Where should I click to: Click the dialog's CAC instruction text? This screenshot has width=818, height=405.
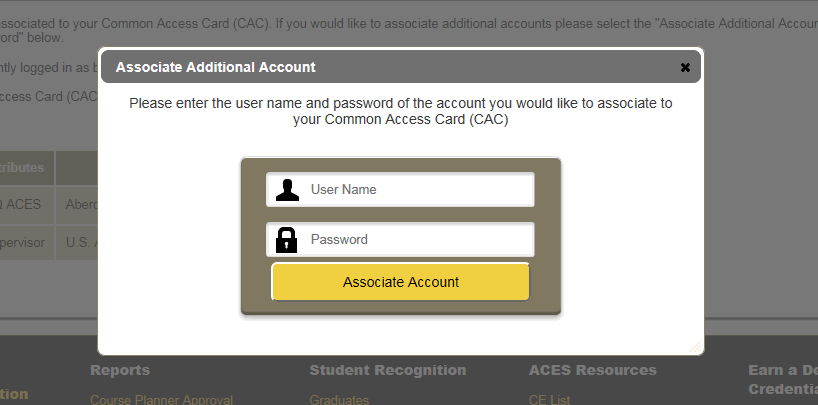click(x=401, y=111)
